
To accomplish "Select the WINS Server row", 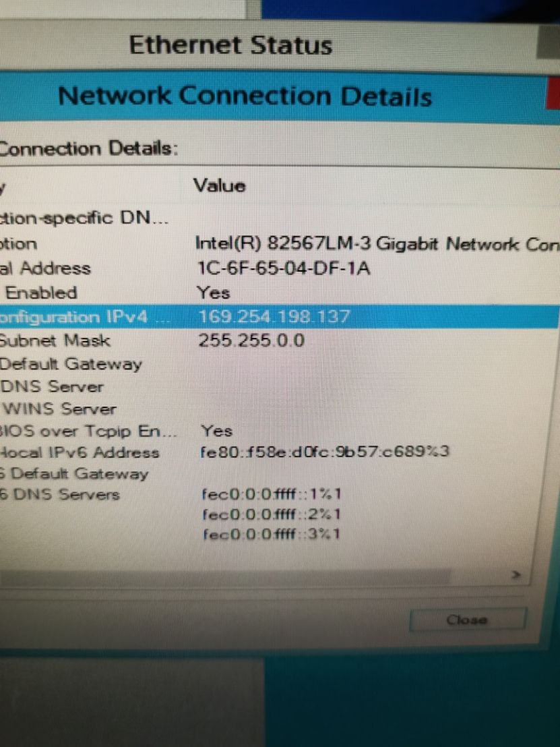I will (279, 409).
